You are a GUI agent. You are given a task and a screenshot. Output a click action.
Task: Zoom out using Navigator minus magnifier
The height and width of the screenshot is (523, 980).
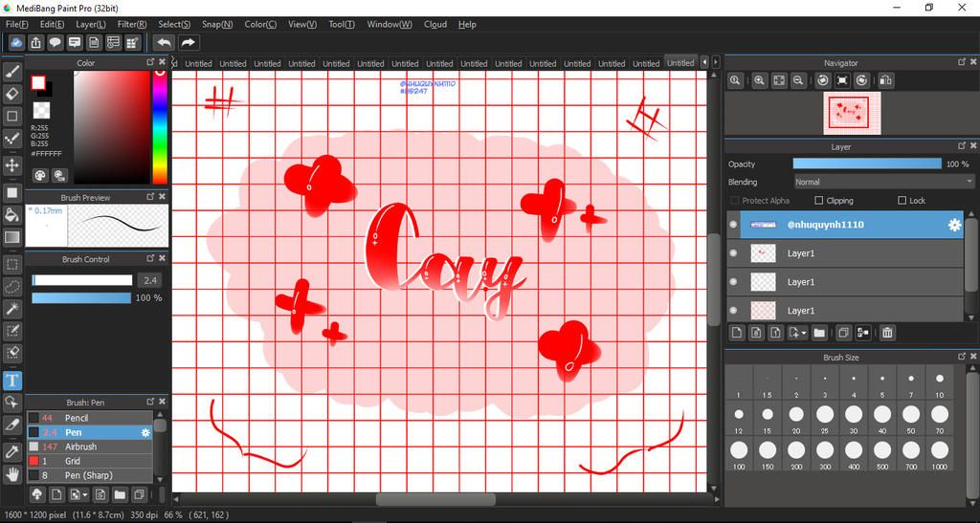tap(798, 80)
